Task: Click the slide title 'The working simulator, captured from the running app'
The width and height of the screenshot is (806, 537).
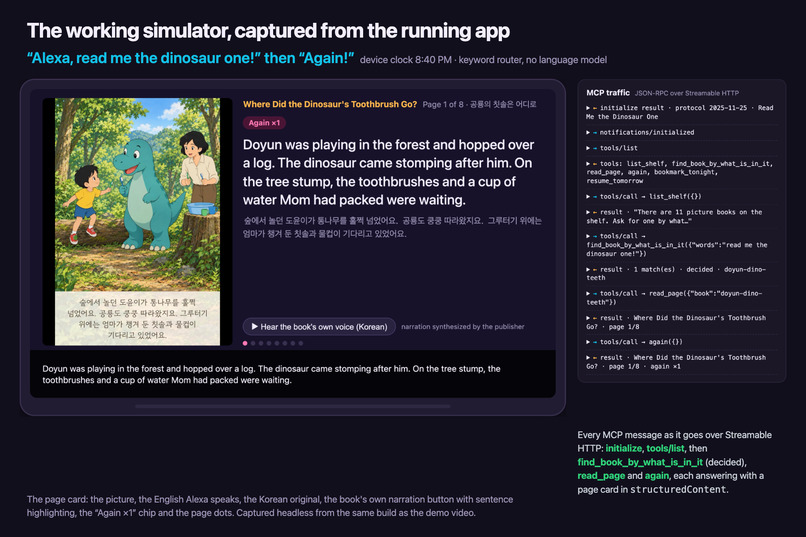Action: (x=268, y=31)
